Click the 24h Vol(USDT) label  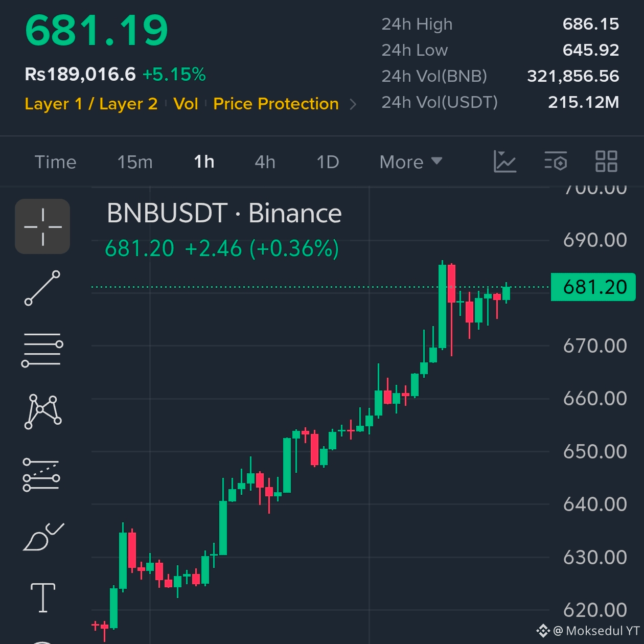[440, 102]
